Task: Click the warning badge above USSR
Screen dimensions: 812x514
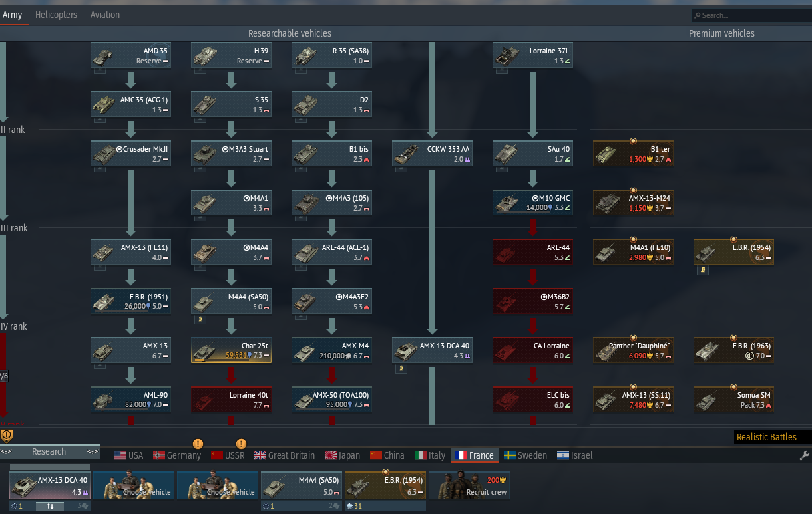Action: (241, 444)
